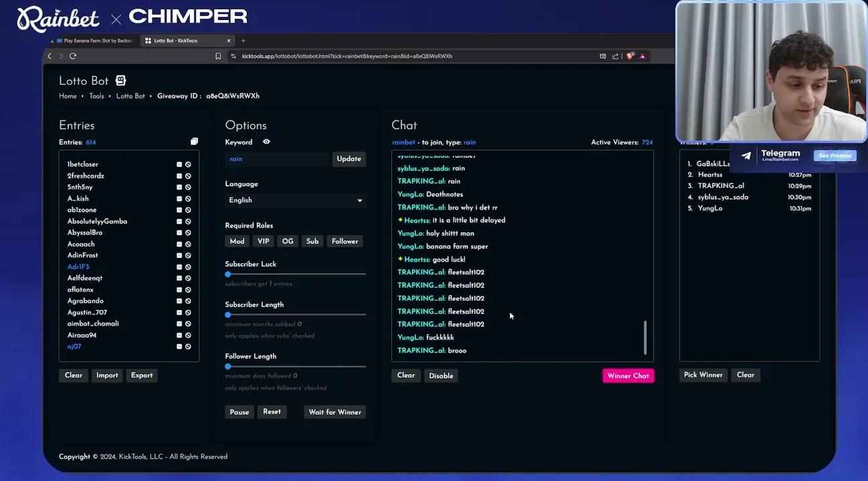Screen dimensions: 868x481
Task: Reset the giveaway options
Action: 272,412
